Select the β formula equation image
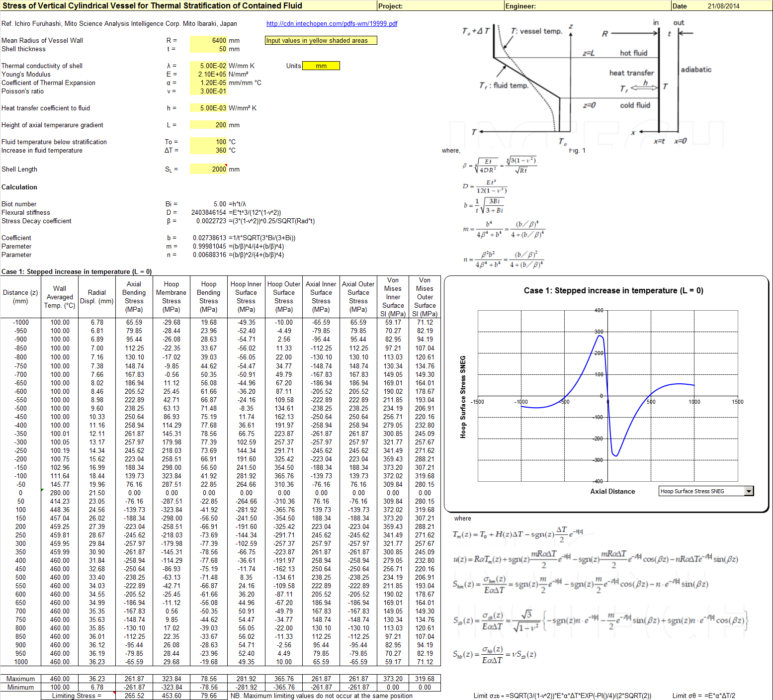 coord(500,165)
